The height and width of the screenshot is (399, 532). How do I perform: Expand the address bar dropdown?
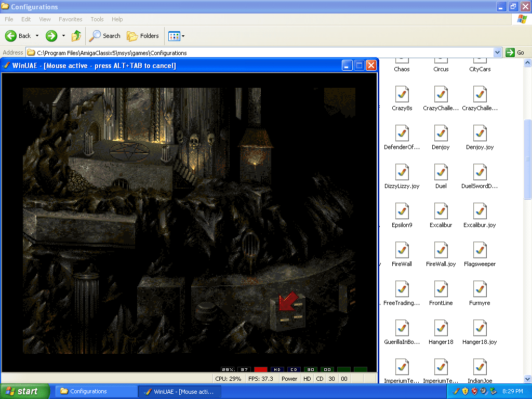pos(497,52)
